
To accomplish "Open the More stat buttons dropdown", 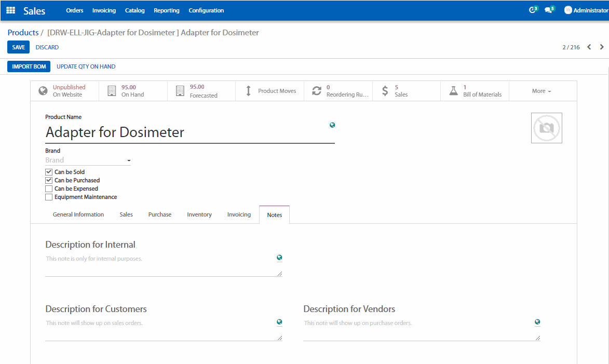I will 542,91.
